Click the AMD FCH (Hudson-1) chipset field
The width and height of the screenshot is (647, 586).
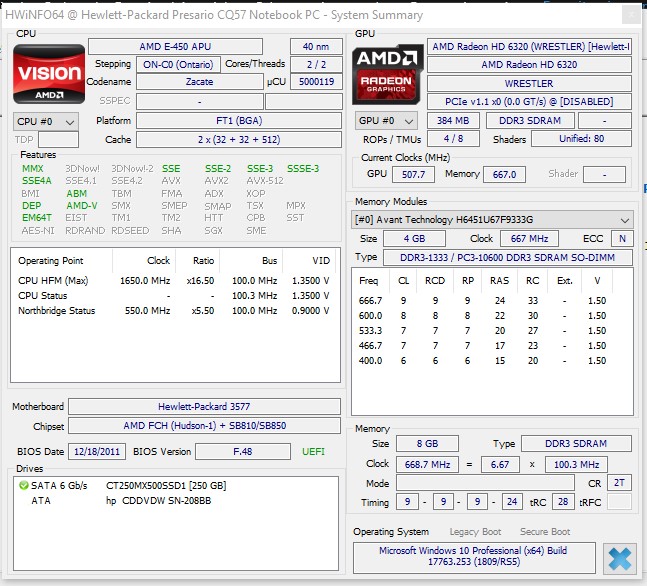coord(204,425)
